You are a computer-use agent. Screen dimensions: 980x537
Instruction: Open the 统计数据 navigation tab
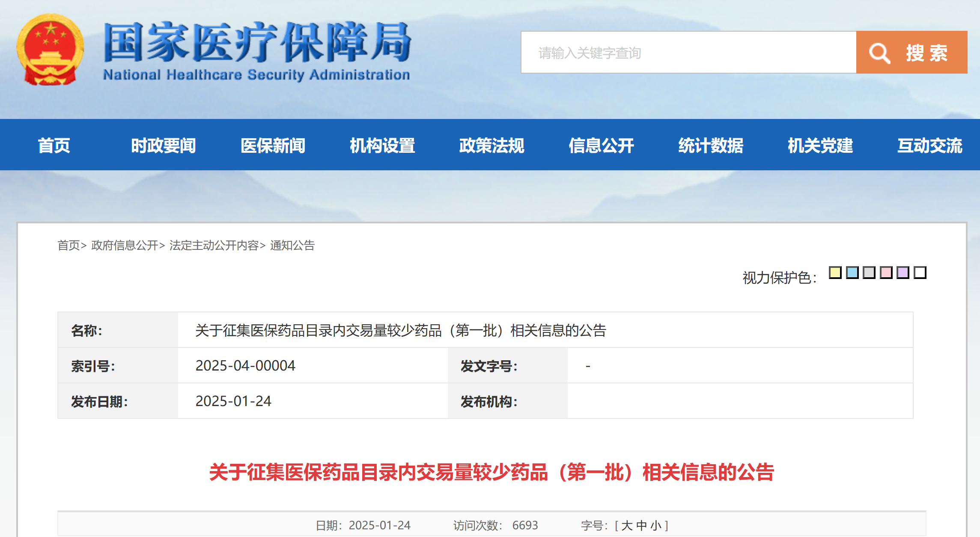coord(711,145)
